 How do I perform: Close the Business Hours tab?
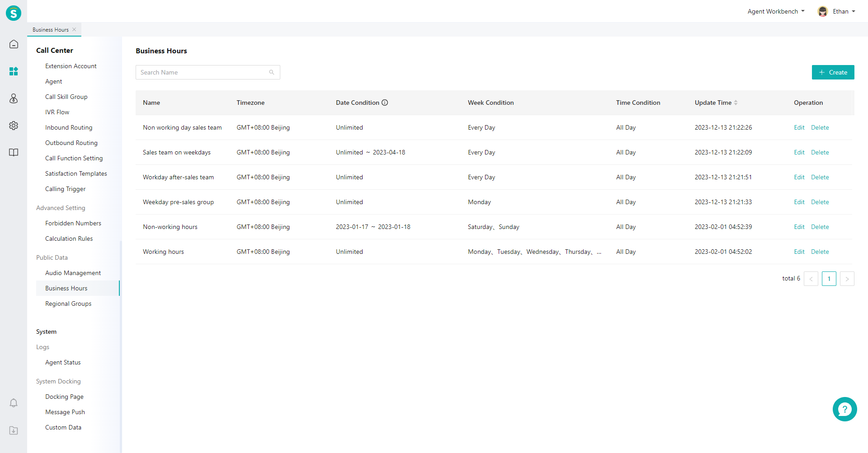74,29
